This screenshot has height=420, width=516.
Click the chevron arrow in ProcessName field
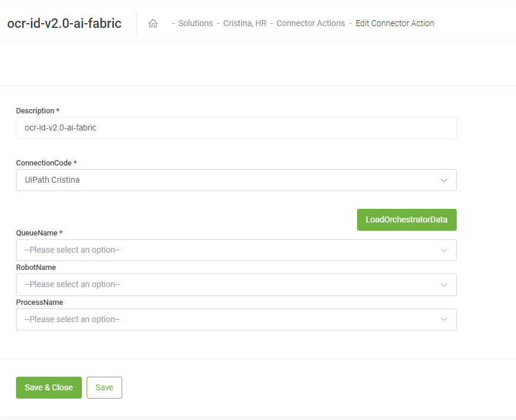coord(444,319)
